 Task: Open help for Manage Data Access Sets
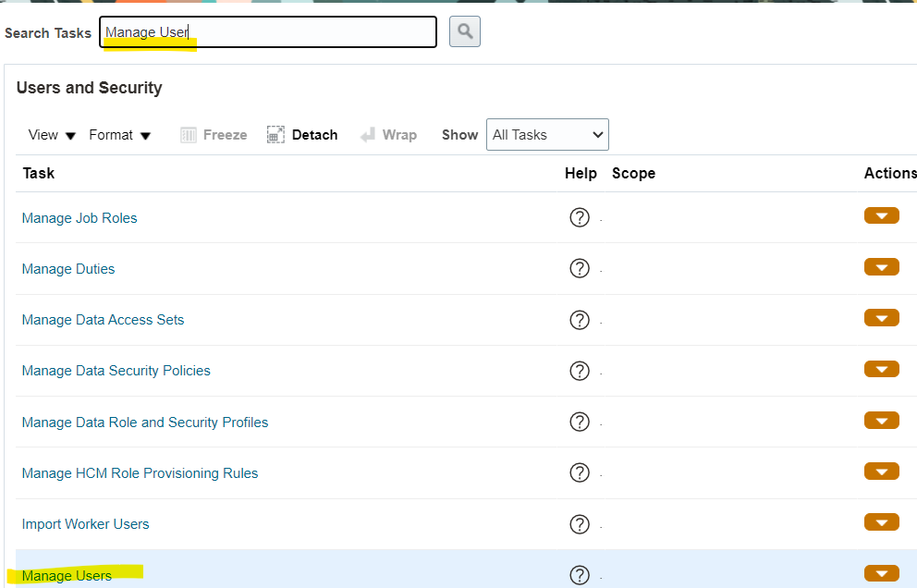point(580,320)
